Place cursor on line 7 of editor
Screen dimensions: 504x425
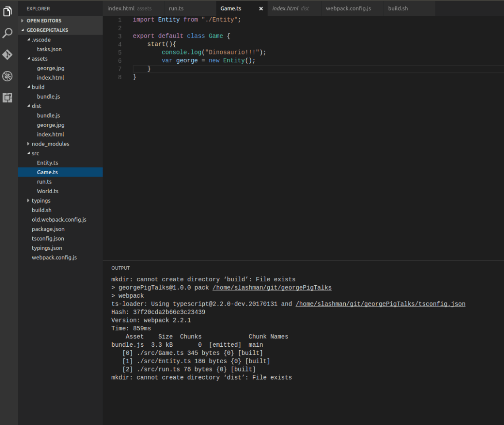[265, 69]
